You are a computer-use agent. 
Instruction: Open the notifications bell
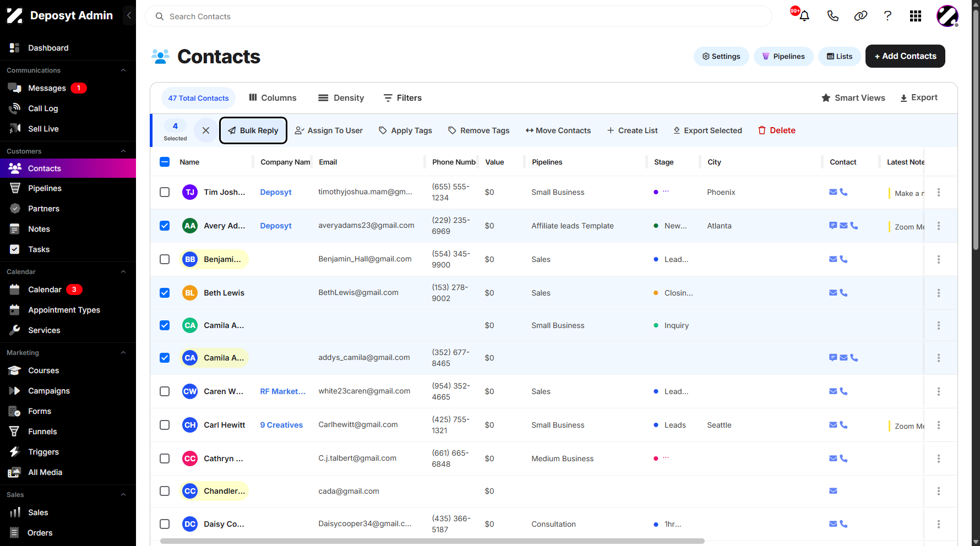click(x=804, y=16)
